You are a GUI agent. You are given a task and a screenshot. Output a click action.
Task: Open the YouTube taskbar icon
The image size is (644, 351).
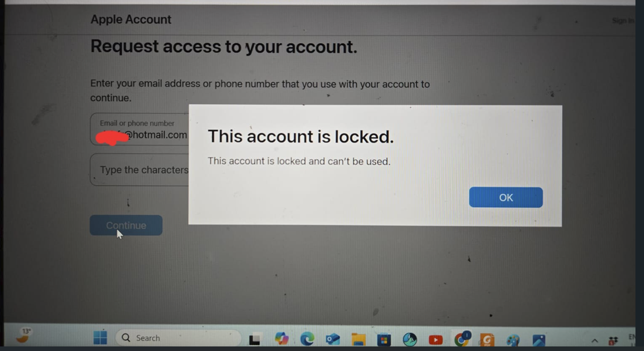tap(435, 340)
